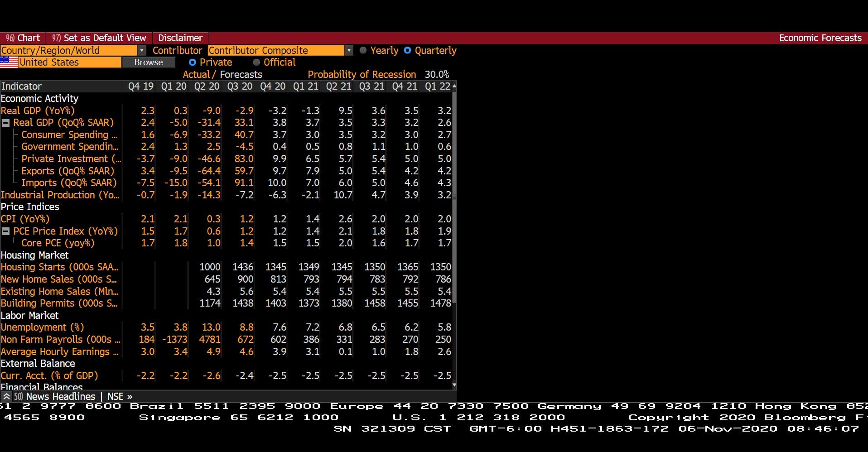The height and width of the screenshot is (452, 868).
Task: Select the Quarterly radio option
Action: 407,50
